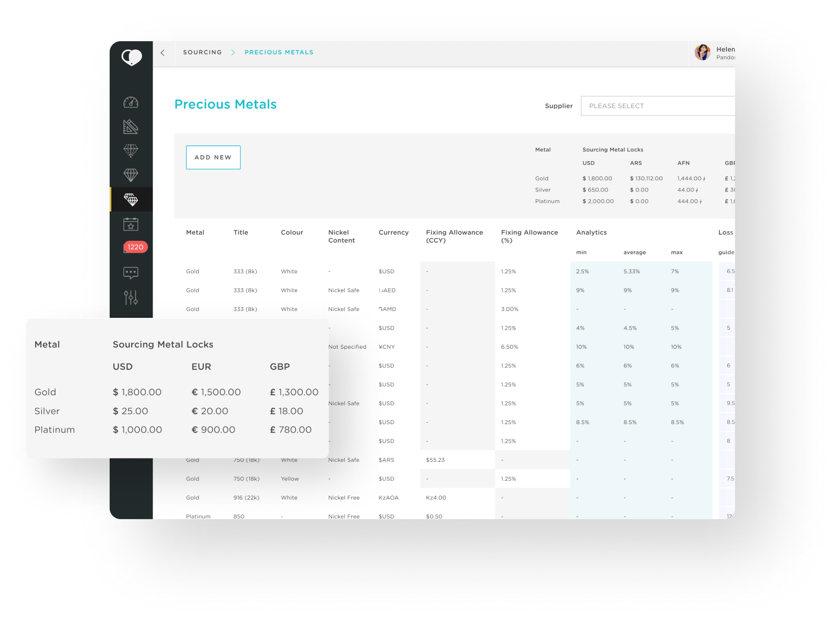Open the calendar star events icon
Image resolution: width=840 pixels, height=624 pixels.
[131, 224]
